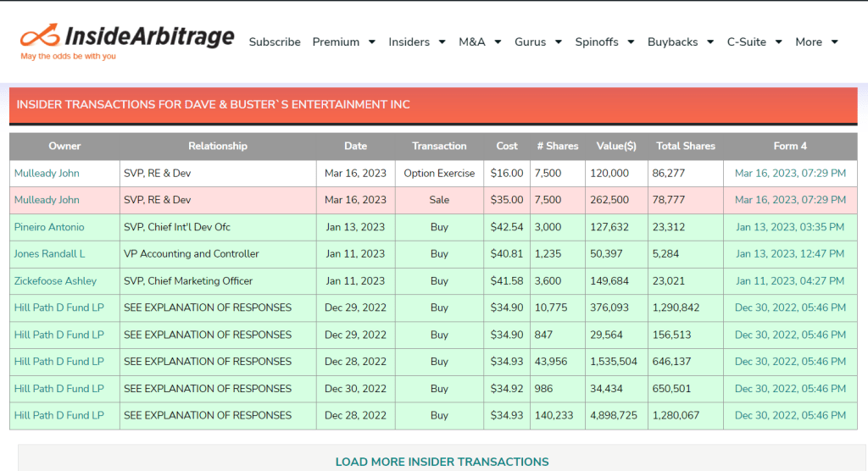Load more insider transactions

pyautogui.click(x=442, y=462)
